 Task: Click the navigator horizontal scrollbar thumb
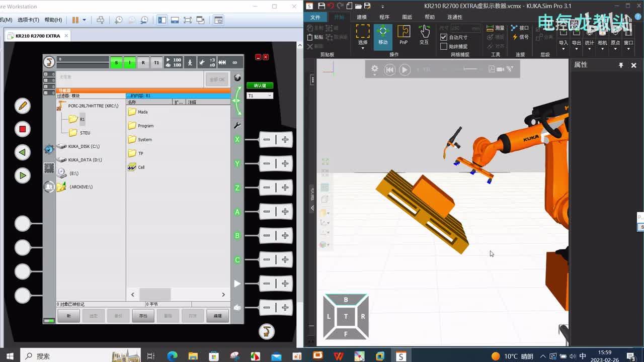click(155, 294)
